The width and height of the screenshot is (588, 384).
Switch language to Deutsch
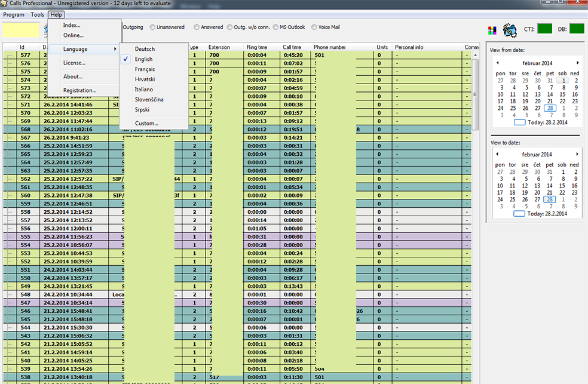[145, 49]
